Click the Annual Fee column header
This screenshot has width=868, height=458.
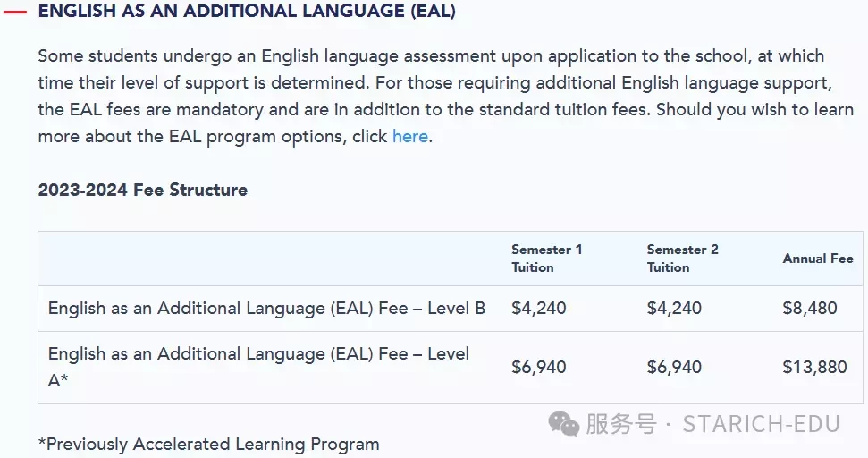coord(818,259)
